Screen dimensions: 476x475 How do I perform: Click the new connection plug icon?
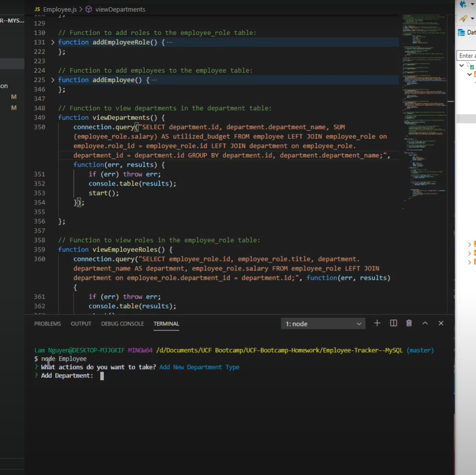(x=463, y=5)
